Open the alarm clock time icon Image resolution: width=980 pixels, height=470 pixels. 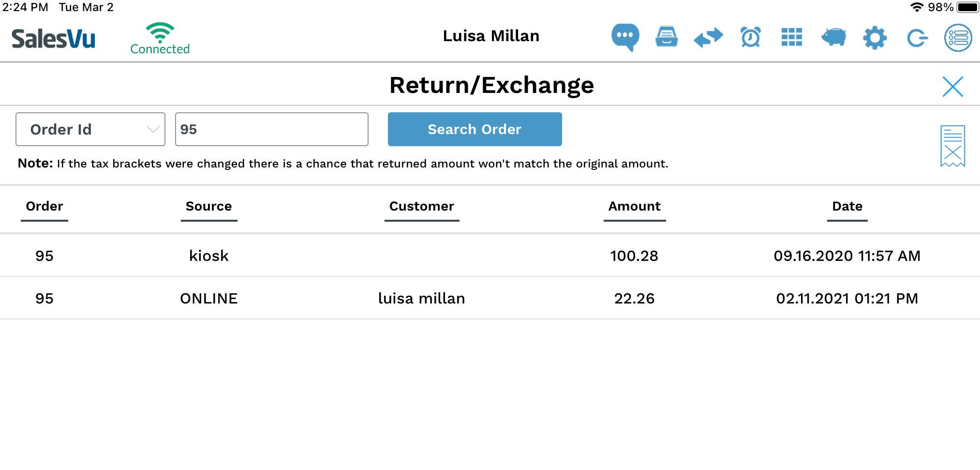tap(750, 37)
